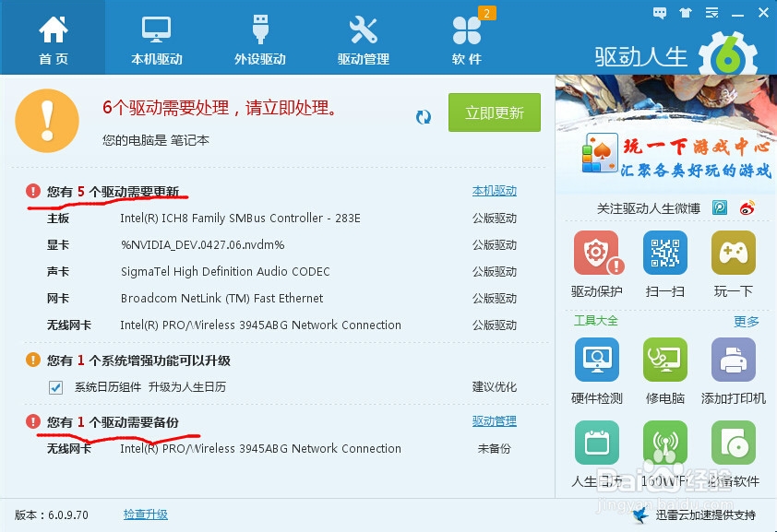
Task: Open the 人生日历 calendar icon
Action: [597, 443]
